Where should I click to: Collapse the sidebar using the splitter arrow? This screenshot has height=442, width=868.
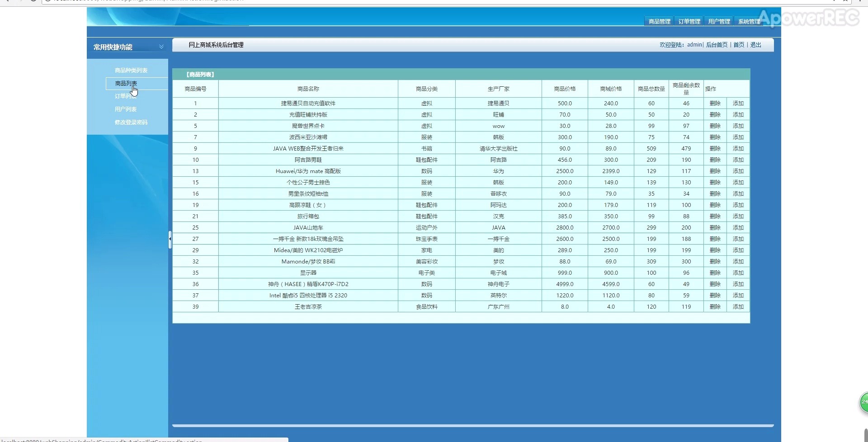pyautogui.click(x=170, y=239)
